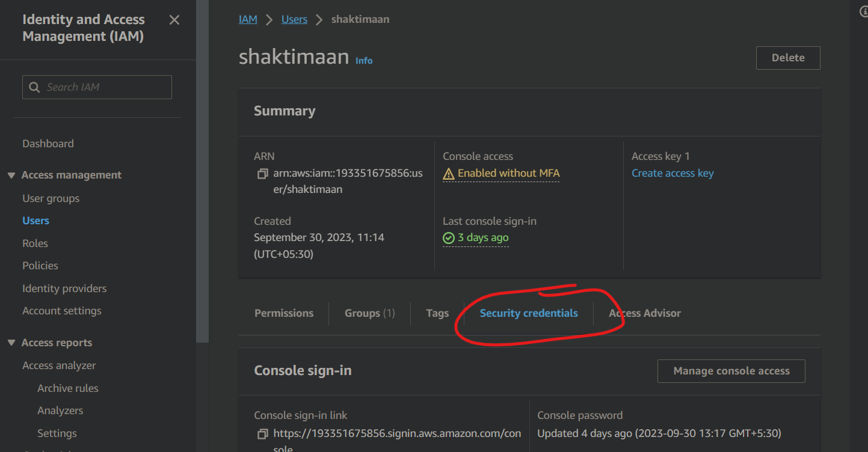Viewport: 868px width, 452px height.
Task: Go to Users in the breadcrumb
Action: click(294, 19)
